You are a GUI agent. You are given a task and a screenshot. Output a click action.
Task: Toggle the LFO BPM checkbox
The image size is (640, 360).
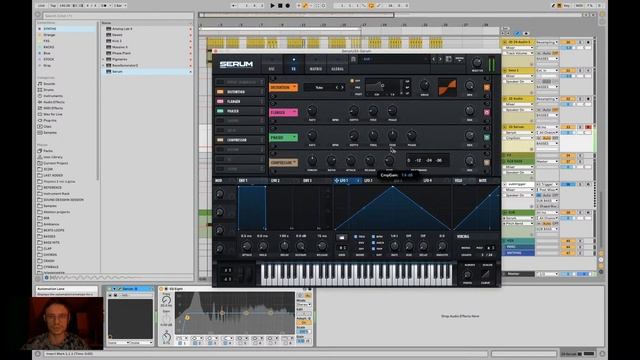click(373, 237)
